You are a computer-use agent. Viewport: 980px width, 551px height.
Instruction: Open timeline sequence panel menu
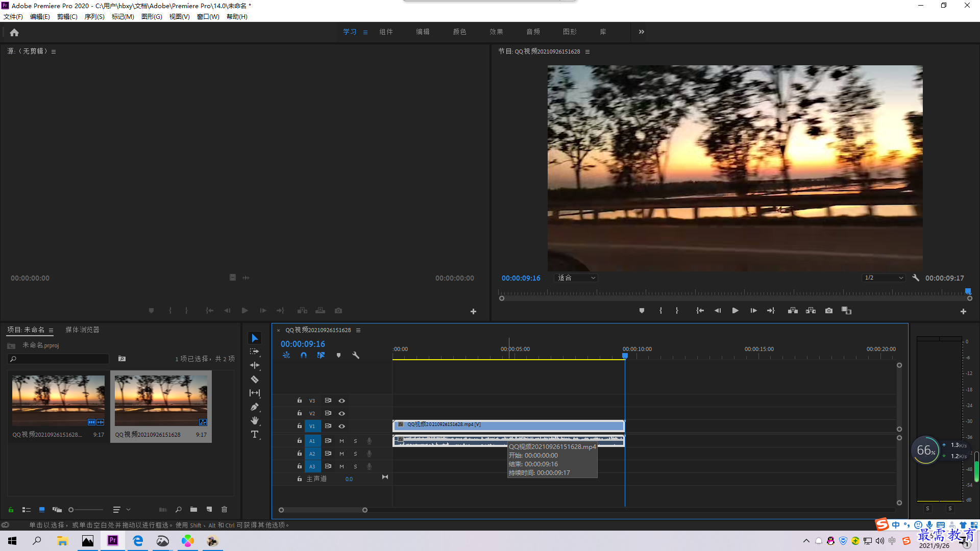point(358,330)
